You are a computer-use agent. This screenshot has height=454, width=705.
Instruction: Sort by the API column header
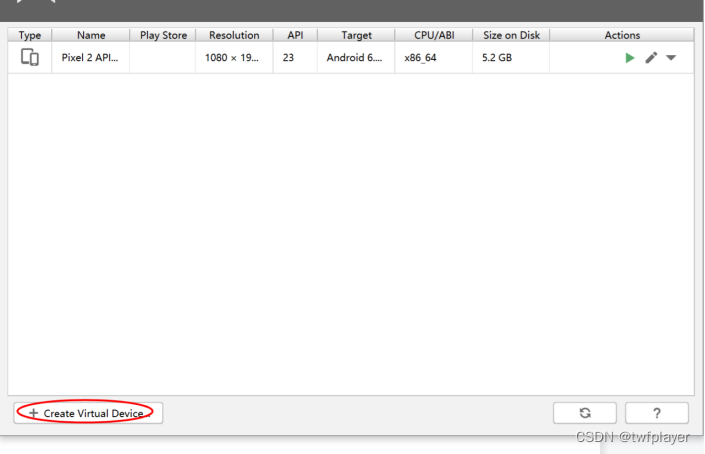295,35
